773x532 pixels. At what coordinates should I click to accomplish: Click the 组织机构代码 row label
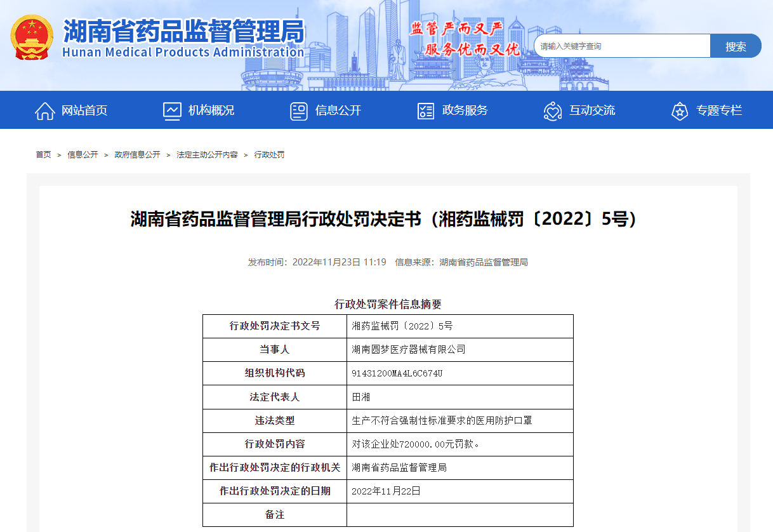[x=275, y=373]
